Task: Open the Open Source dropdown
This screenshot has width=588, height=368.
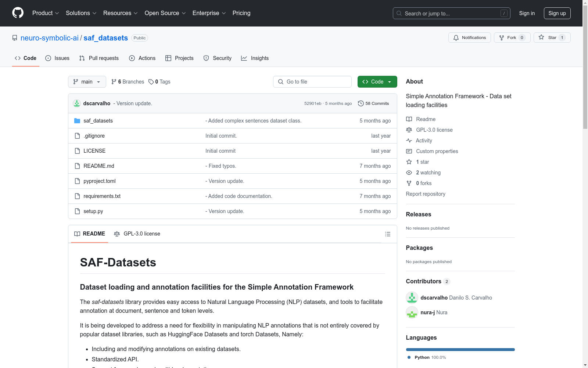Action: click(165, 13)
